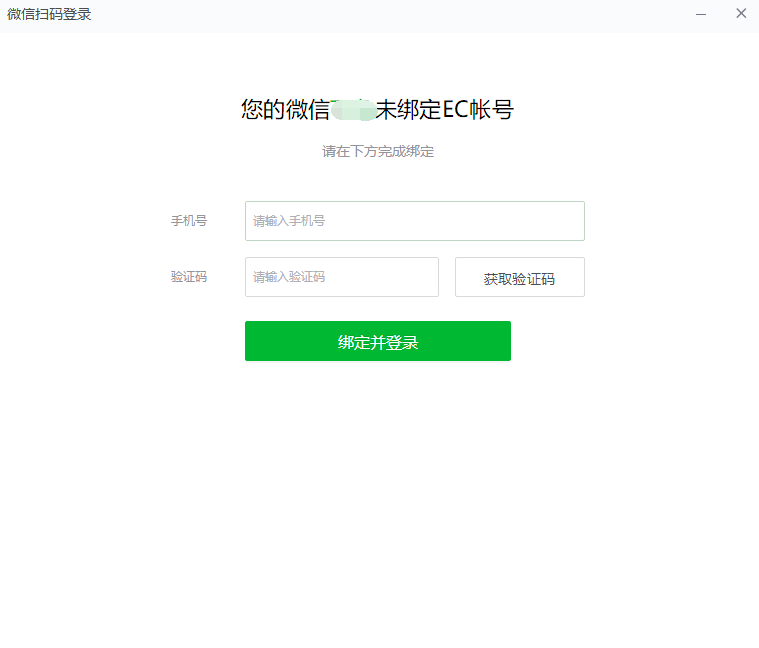Click the 微信扫码登录 window title text
This screenshot has height=648, width=759.
[49, 14]
